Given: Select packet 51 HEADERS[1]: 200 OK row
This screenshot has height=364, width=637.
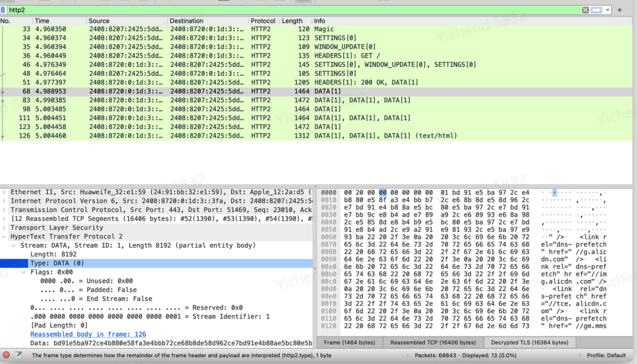Looking at the screenshot, I should (x=316, y=82).
